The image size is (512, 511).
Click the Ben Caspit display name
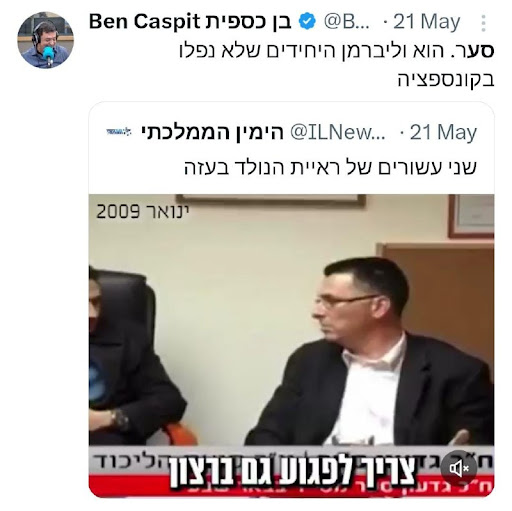(x=190, y=22)
